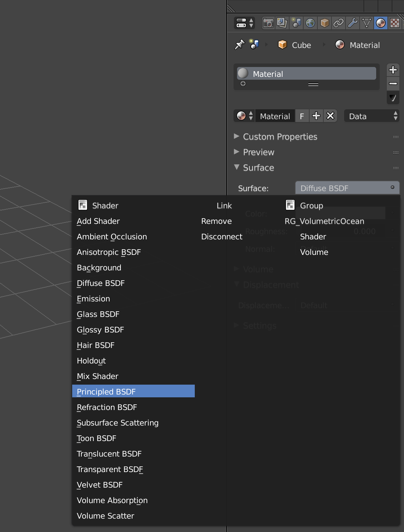Choose the Holdout shader
The image size is (404, 532).
133,361
